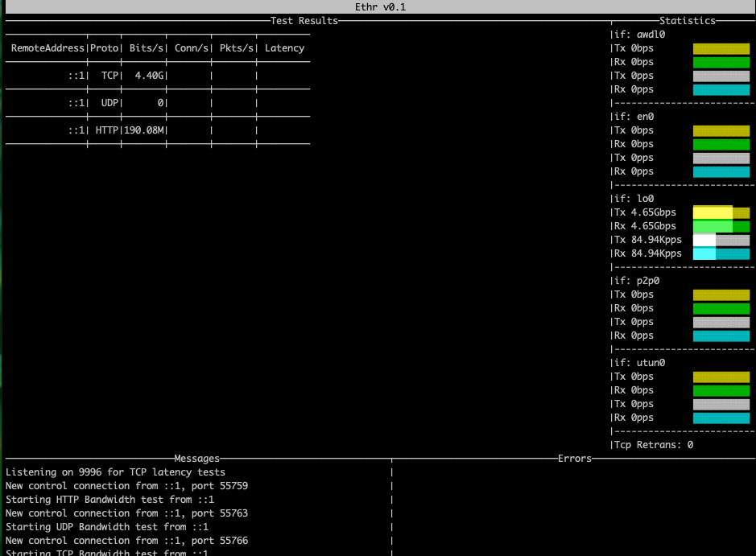Screen dimensions: 756x556
Task: Click the ::1 address in the TCP row
Action: click(x=76, y=76)
